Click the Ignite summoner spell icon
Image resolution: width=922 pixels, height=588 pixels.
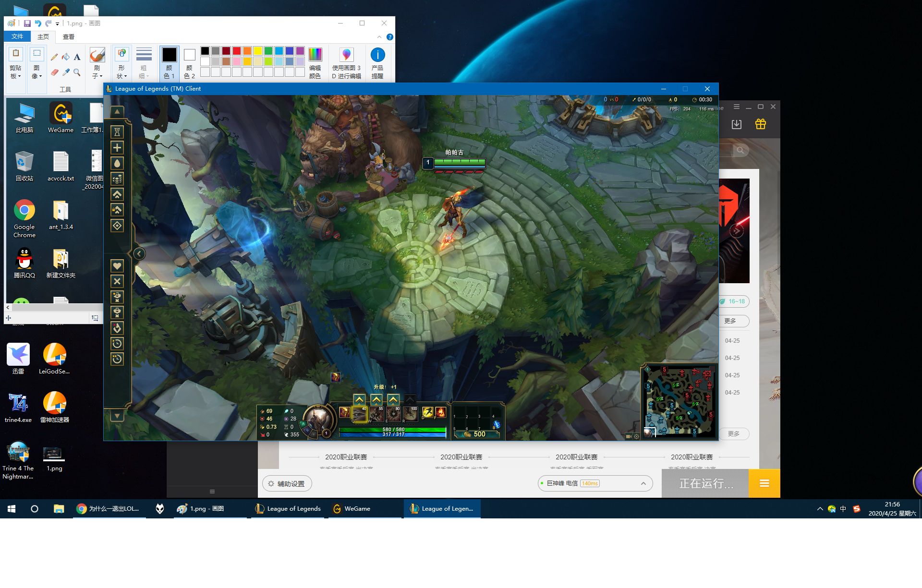click(x=440, y=412)
